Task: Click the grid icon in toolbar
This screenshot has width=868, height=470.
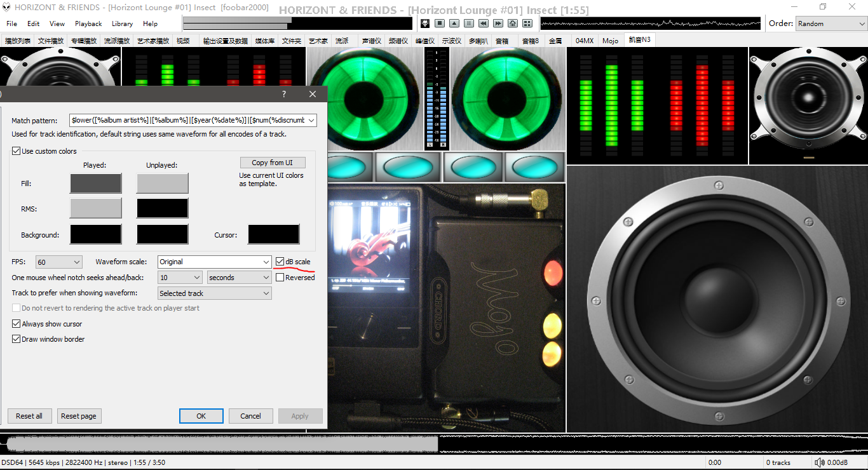Action: coord(527,23)
